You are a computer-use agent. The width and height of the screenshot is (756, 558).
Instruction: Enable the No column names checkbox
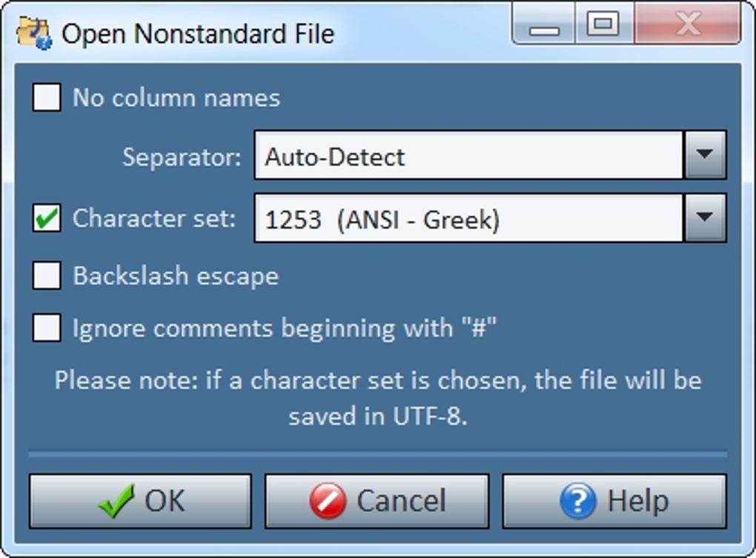tap(47, 98)
